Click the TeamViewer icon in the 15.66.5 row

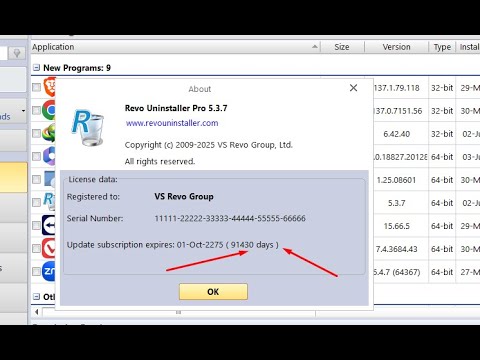pos(49,225)
